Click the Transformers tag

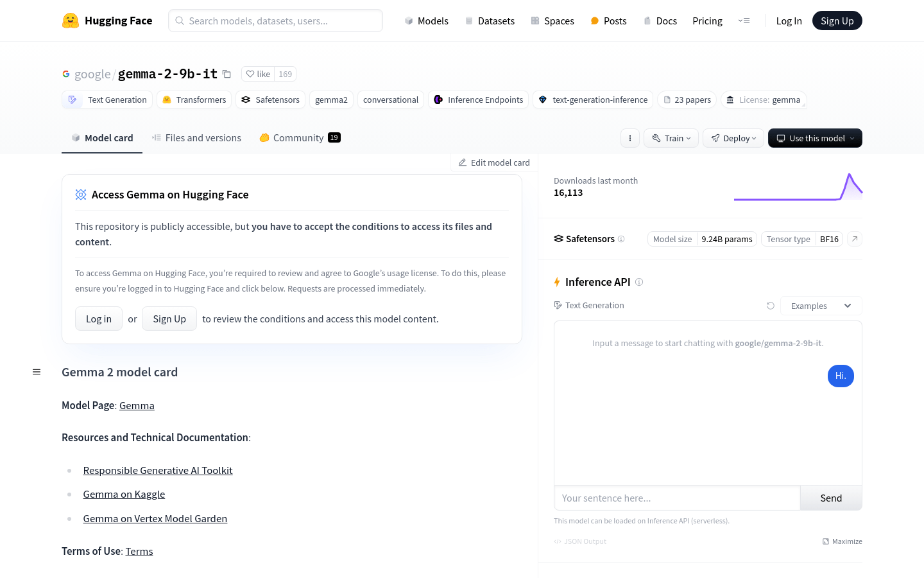tap(194, 100)
